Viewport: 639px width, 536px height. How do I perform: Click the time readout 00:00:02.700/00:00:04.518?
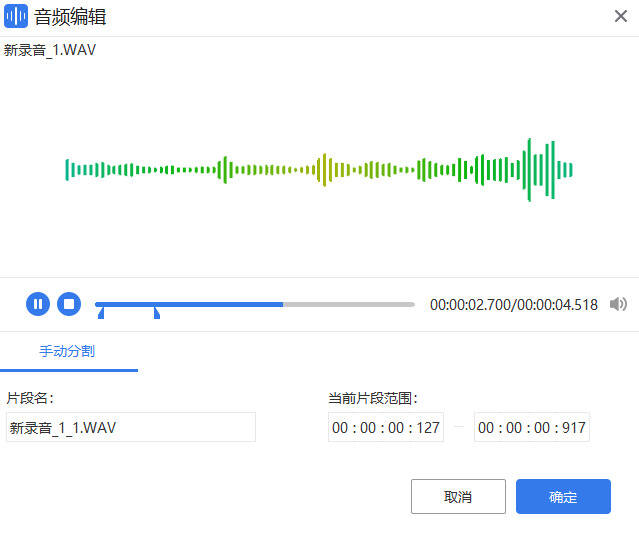click(514, 304)
